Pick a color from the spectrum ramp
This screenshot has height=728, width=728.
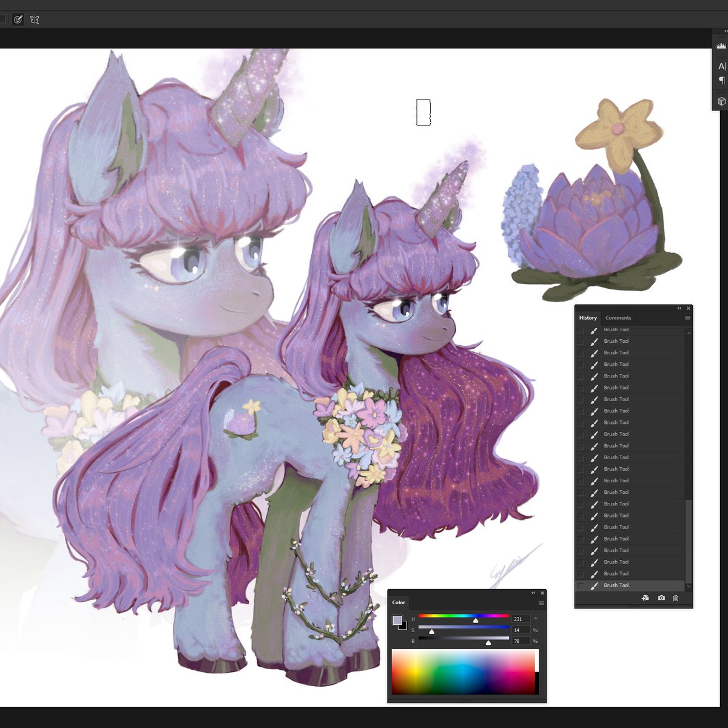[463, 672]
